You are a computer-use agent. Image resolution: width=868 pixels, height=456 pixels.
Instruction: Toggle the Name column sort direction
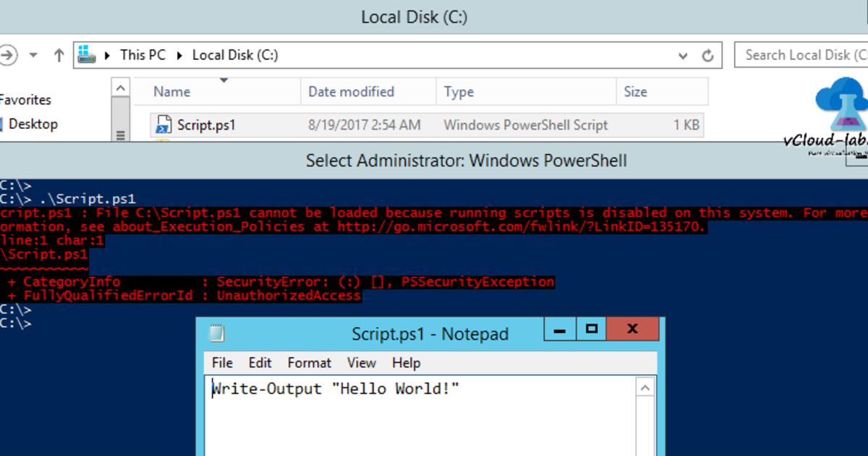pos(171,91)
